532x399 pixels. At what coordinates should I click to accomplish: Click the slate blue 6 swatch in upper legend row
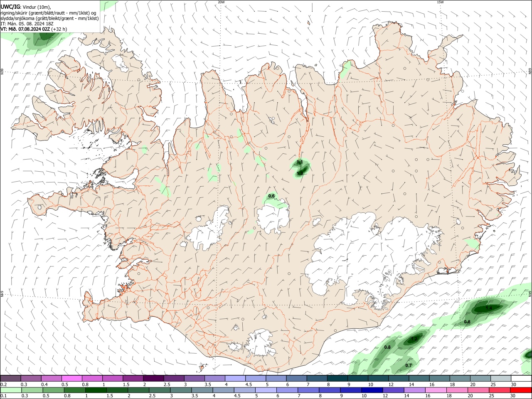coord(297,378)
